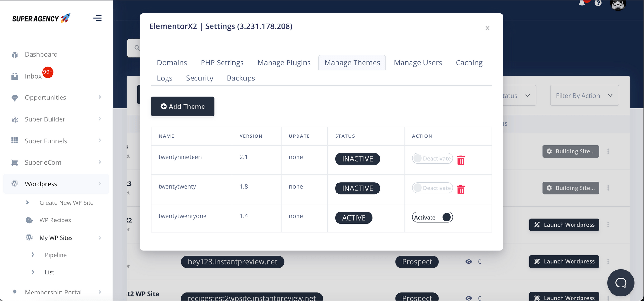
Task: Open the Security tab
Action: click(200, 78)
